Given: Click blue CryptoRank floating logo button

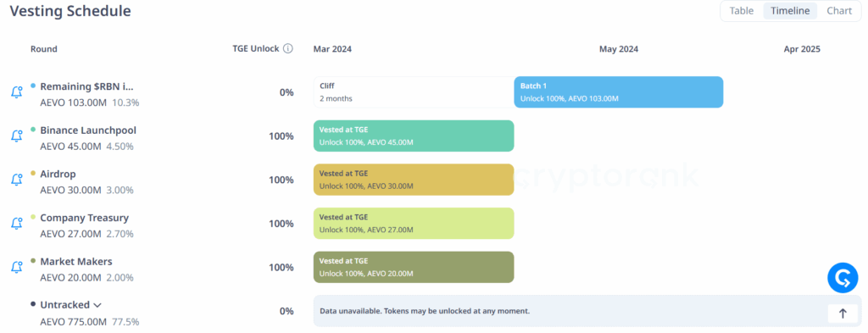Looking at the screenshot, I should (x=843, y=278).
